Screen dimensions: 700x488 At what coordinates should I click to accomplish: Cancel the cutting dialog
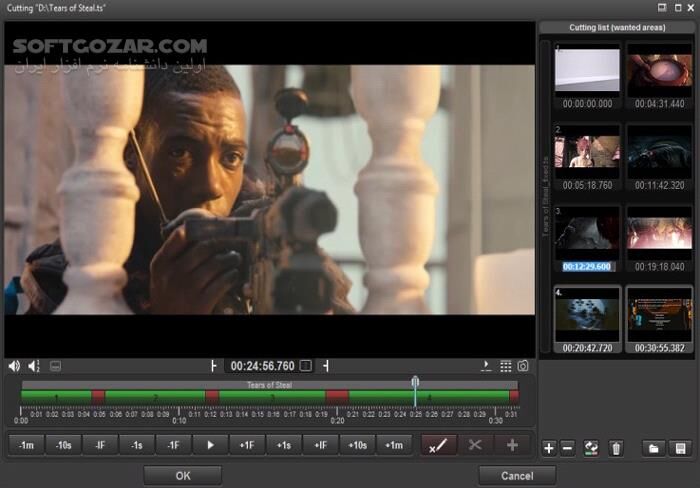[516, 475]
